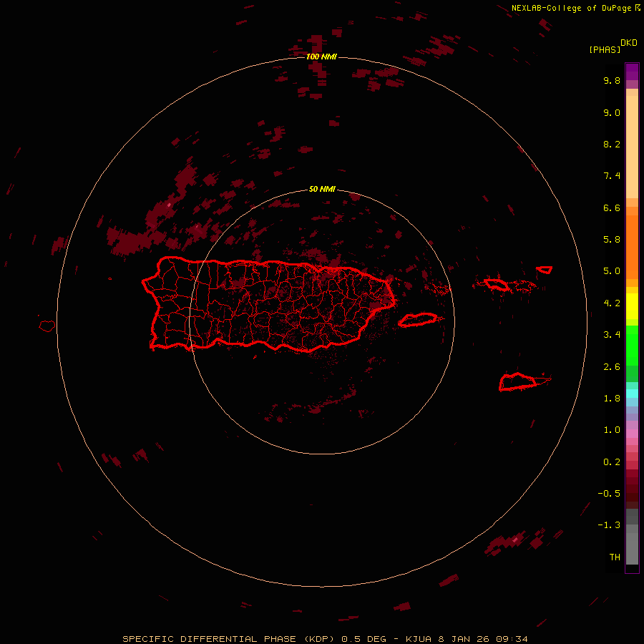Click the 9.8 value on the color scale

pos(612,80)
